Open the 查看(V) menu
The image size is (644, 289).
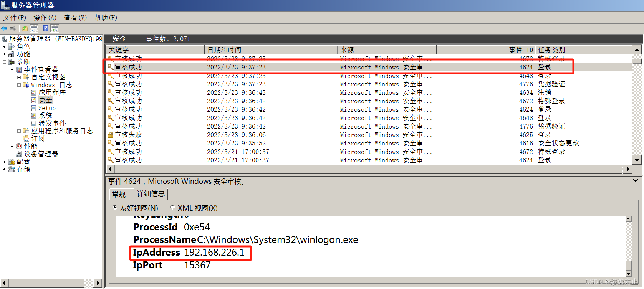coord(75,18)
